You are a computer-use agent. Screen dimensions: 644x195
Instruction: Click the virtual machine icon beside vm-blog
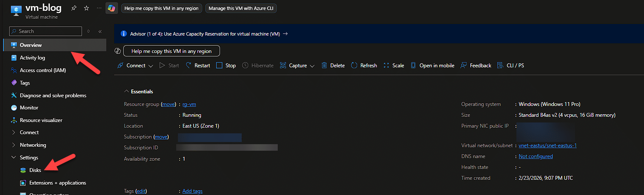pos(16,11)
